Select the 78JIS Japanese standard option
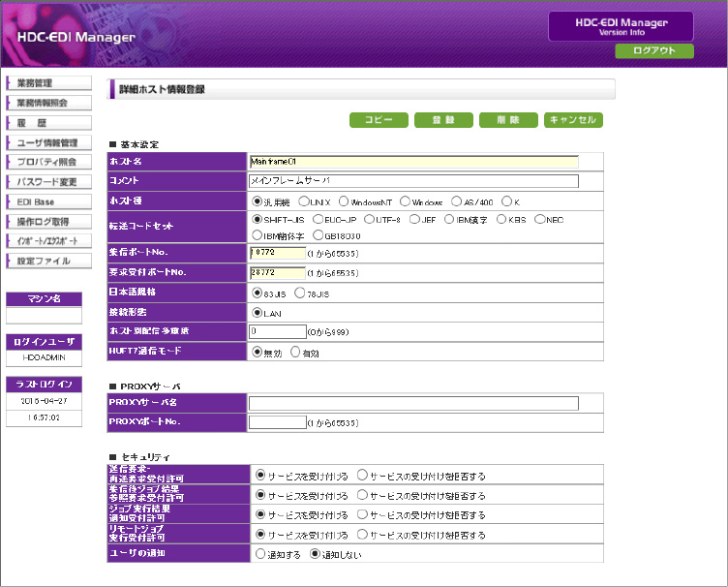 click(300, 292)
